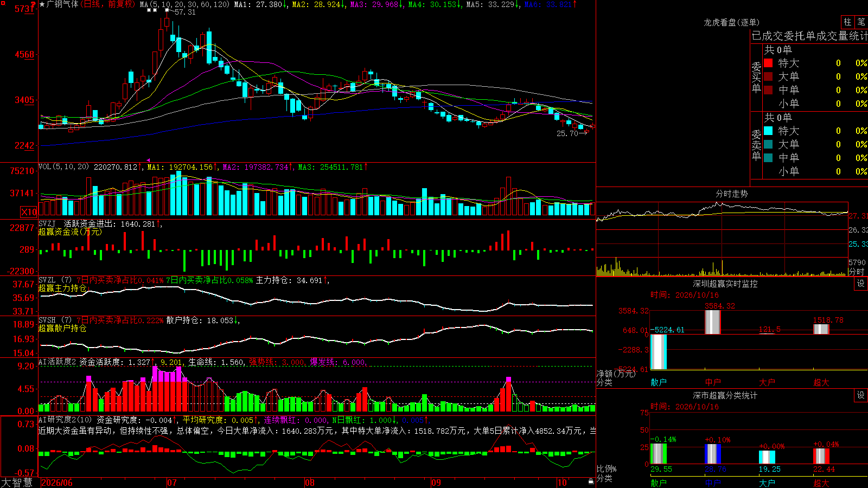Click the cyan 特大 sell order color swatch

(x=768, y=131)
